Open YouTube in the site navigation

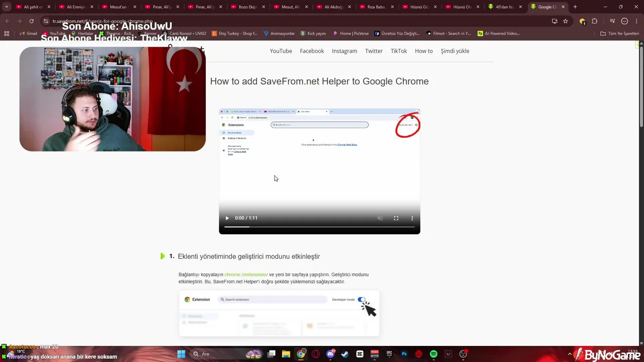[281, 51]
